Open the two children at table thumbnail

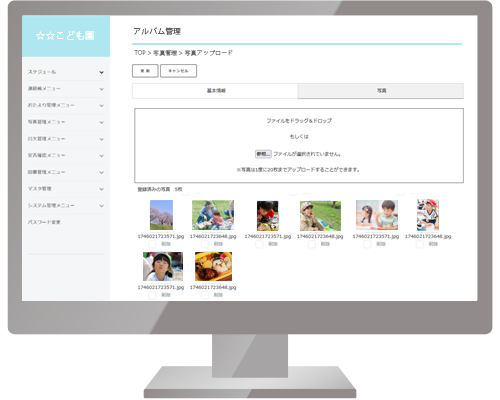pos(377,215)
